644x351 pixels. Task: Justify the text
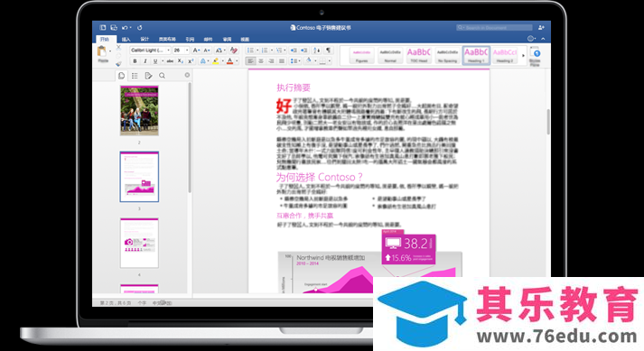click(x=281, y=61)
